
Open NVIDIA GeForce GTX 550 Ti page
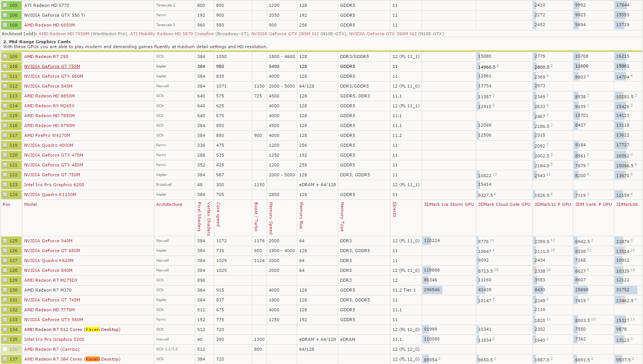[55, 15]
